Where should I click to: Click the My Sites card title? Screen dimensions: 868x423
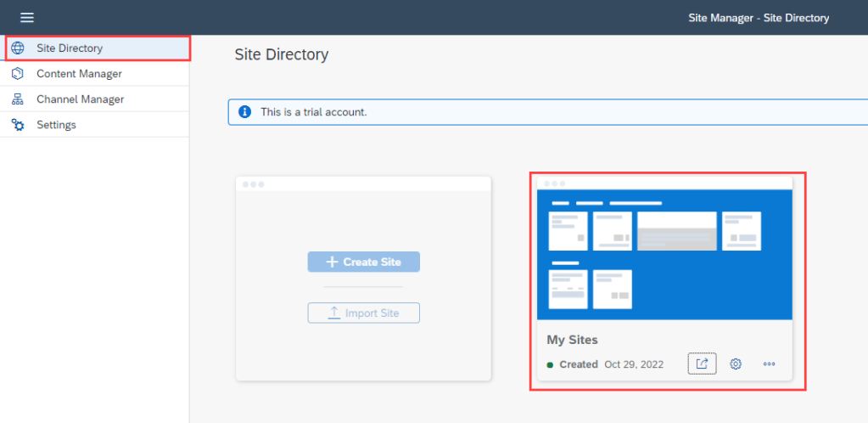point(572,340)
